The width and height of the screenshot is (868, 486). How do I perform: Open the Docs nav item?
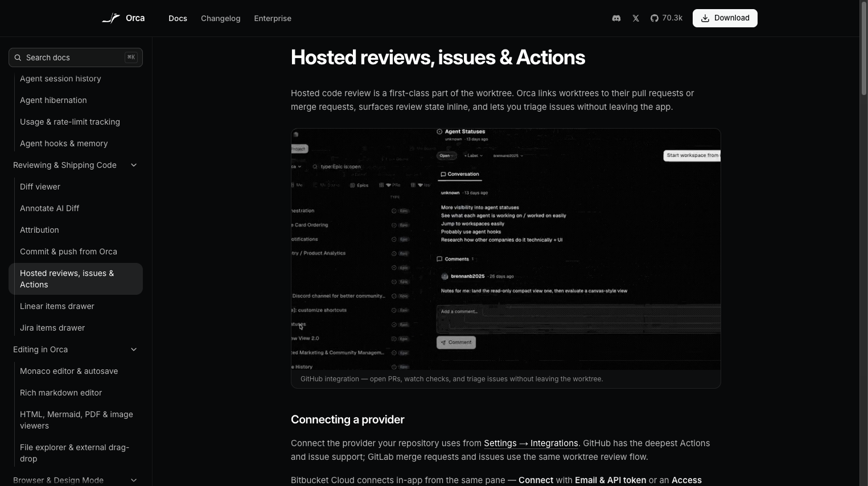coord(178,18)
